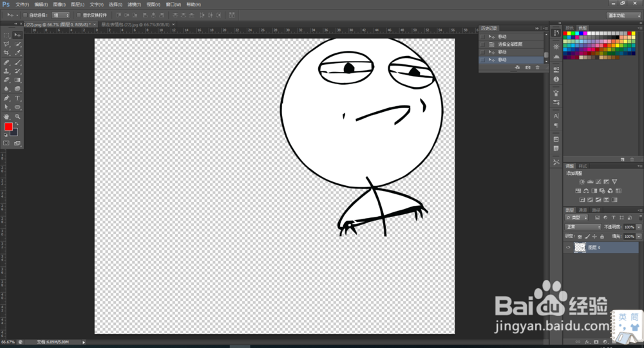Screen dimensions: 644x348
Task: Set history brush source for first 移动 state
Action: 482,37
